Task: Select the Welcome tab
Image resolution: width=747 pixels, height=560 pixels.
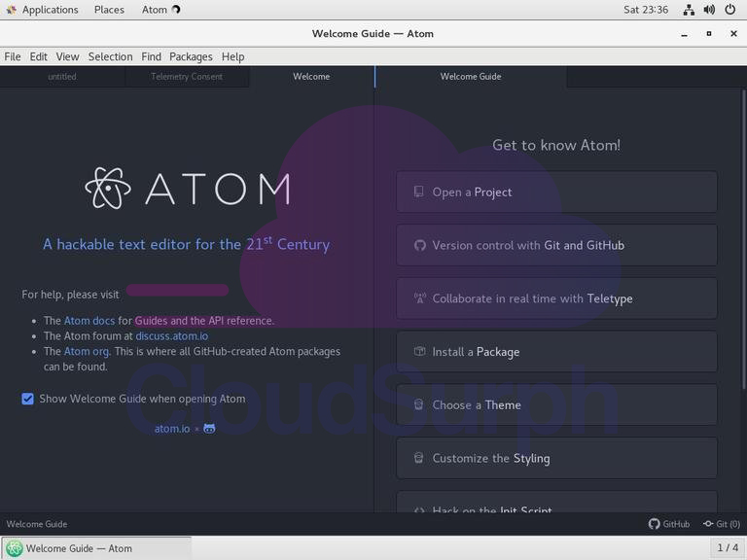Action: [311, 77]
